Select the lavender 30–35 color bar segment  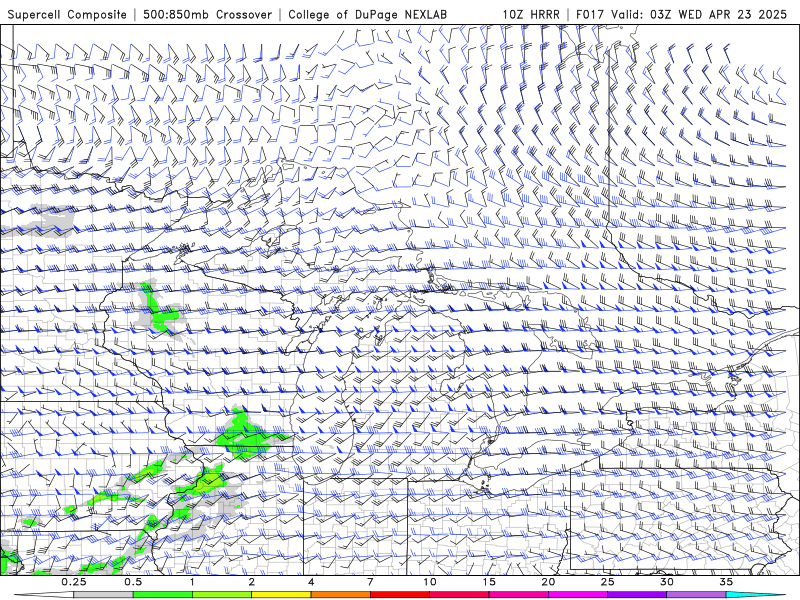coord(696,595)
